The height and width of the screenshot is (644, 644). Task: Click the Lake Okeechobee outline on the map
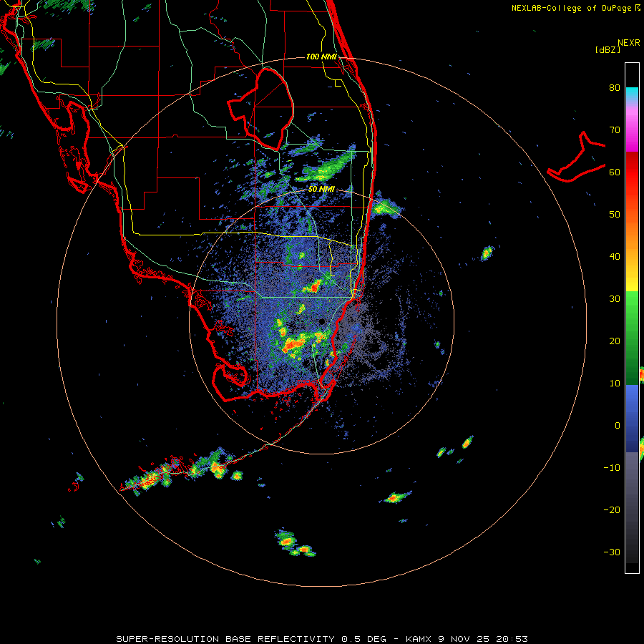(260, 109)
